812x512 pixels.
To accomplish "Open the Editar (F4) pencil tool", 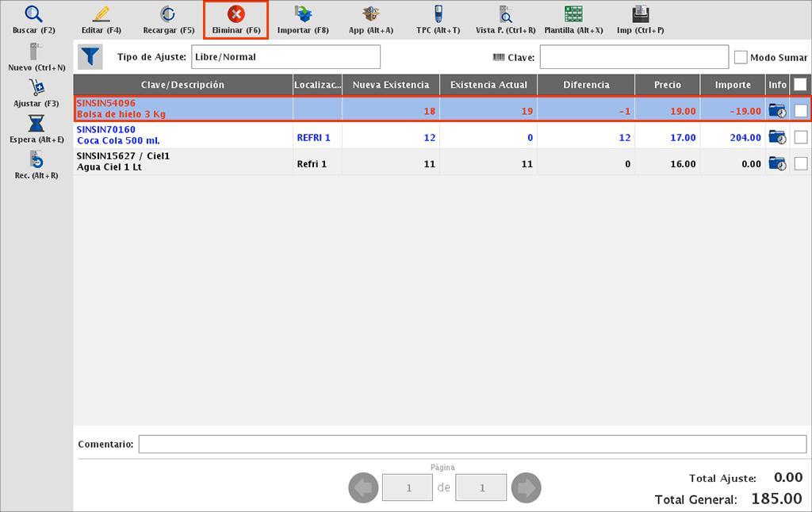I will (101, 15).
